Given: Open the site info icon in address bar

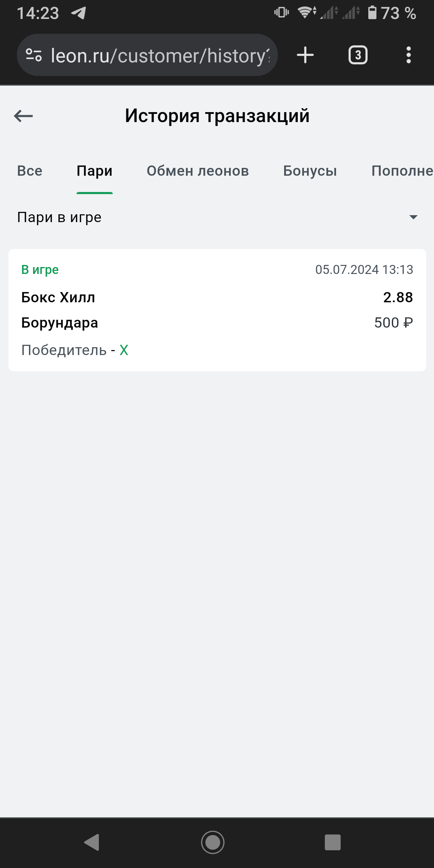Looking at the screenshot, I should (x=34, y=55).
